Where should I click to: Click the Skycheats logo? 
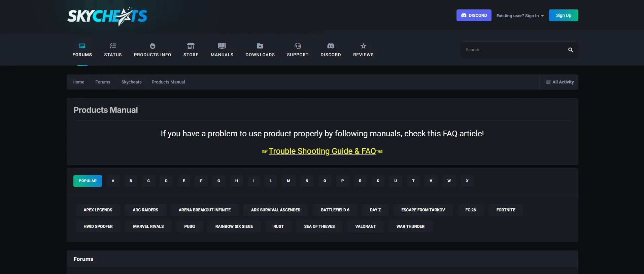click(107, 16)
